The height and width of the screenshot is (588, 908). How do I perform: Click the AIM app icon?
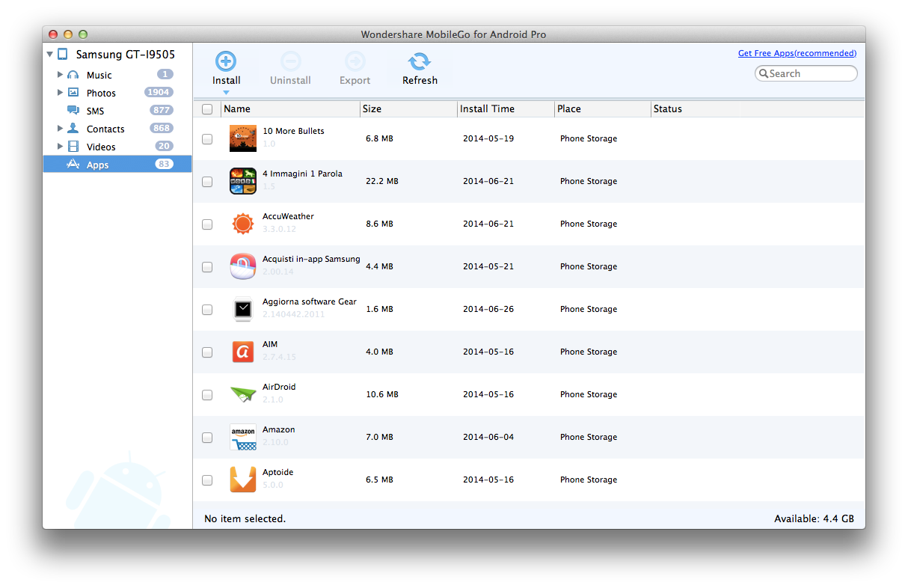pos(243,352)
